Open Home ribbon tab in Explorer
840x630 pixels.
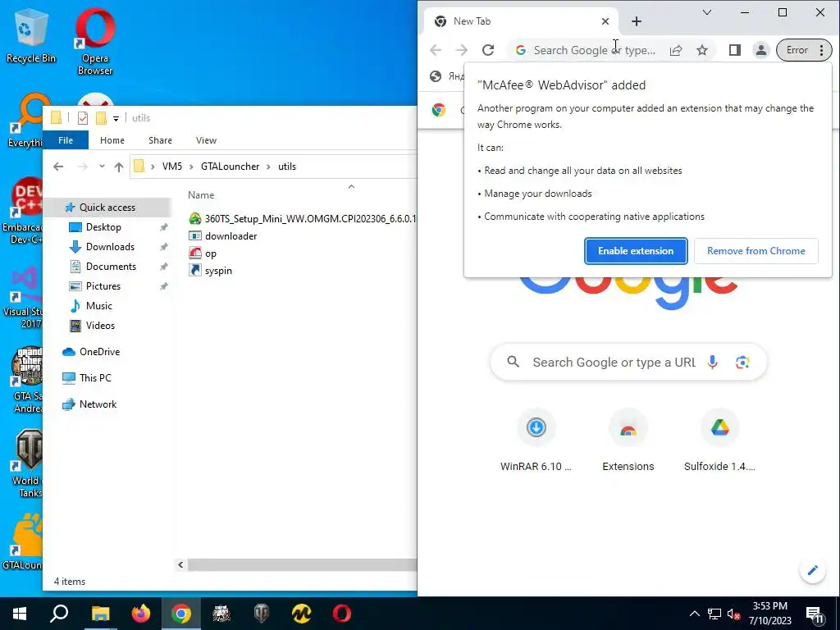point(112,140)
